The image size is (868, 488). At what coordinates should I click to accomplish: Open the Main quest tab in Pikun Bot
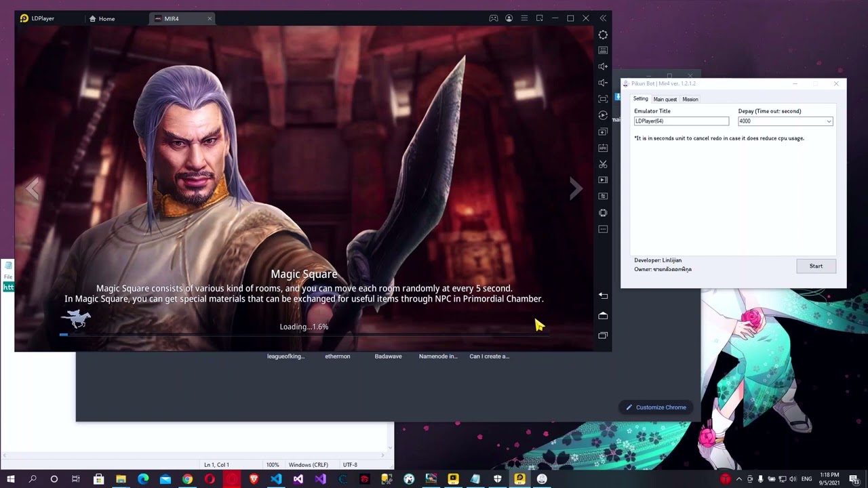pyautogui.click(x=665, y=100)
